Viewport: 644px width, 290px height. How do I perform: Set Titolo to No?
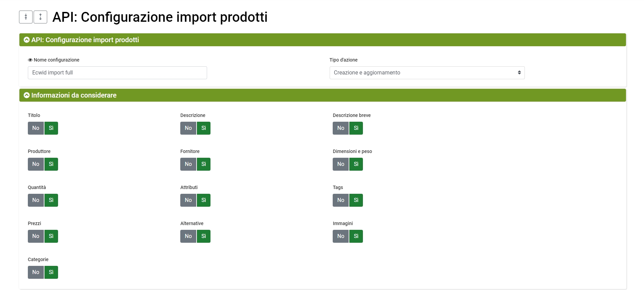click(36, 128)
